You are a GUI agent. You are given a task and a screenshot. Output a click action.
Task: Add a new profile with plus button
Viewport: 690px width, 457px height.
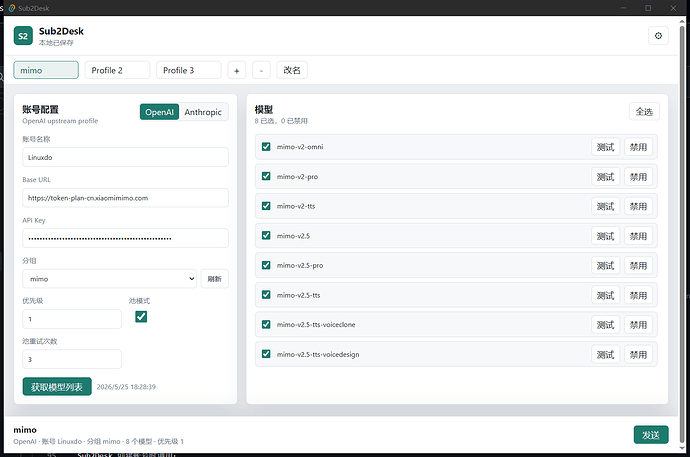[237, 70]
